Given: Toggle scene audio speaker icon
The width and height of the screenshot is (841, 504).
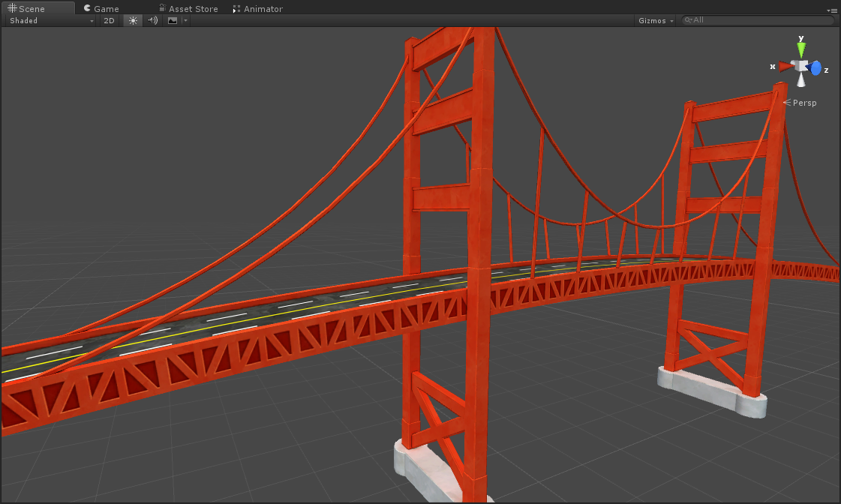Looking at the screenshot, I should (153, 20).
